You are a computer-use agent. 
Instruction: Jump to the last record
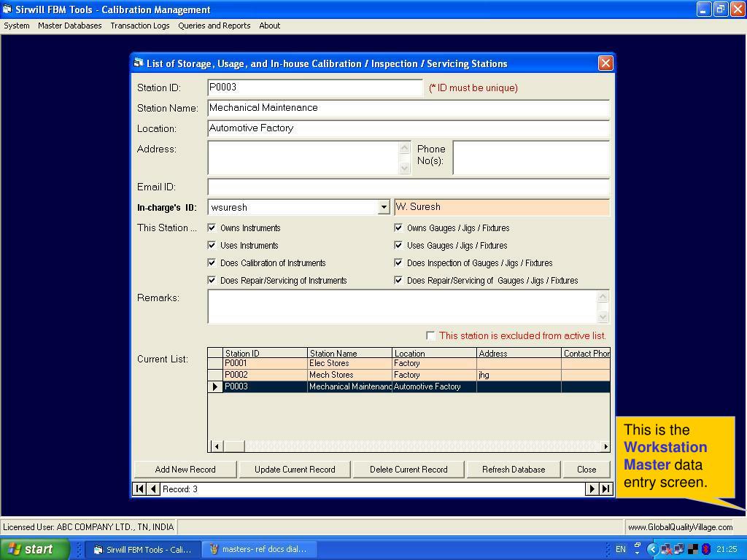coord(605,489)
